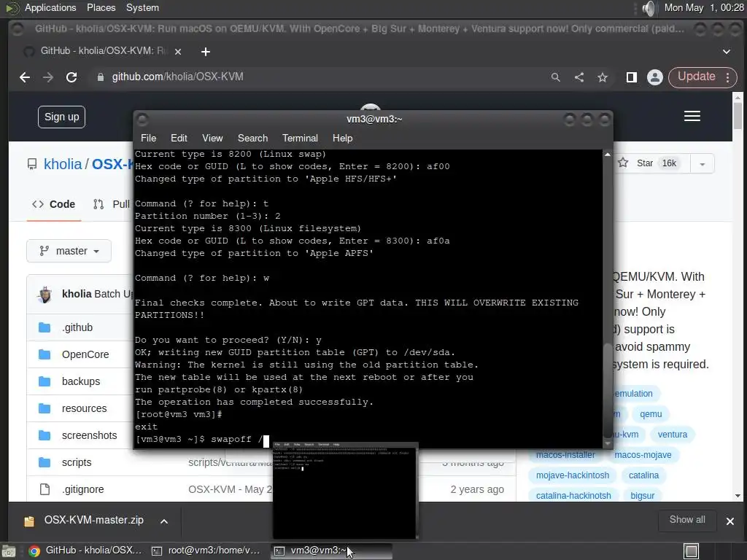747x560 pixels.
Task: Click the vm3@vm3 terminal taskbar entry
Action: 332,551
